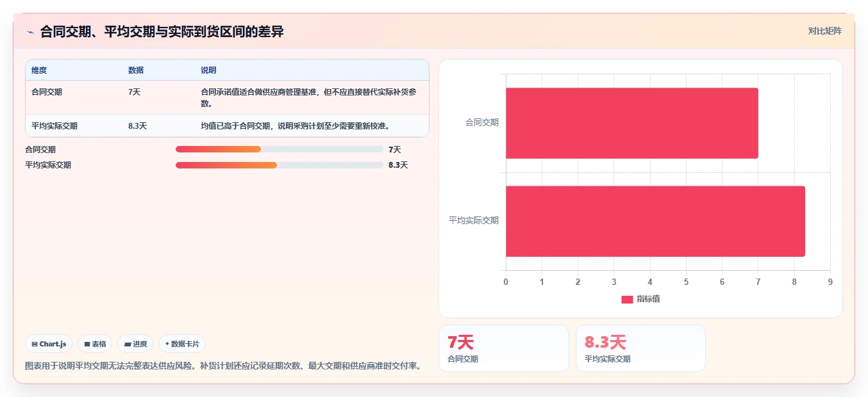This screenshot has height=397, width=868.
Task: Click the 平均实际交期 y-axis label
Action: (x=474, y=220)
